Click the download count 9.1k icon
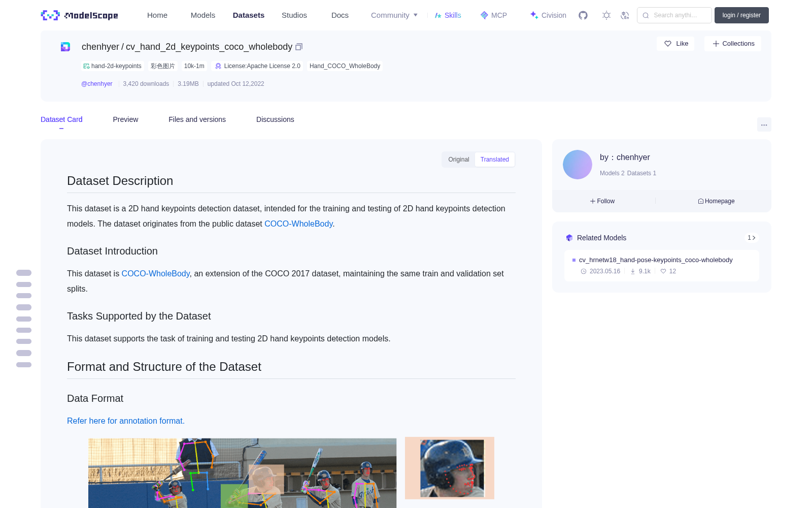Image resolution: width=812 pixels, height=508 pixels. (x=633, y=271)
